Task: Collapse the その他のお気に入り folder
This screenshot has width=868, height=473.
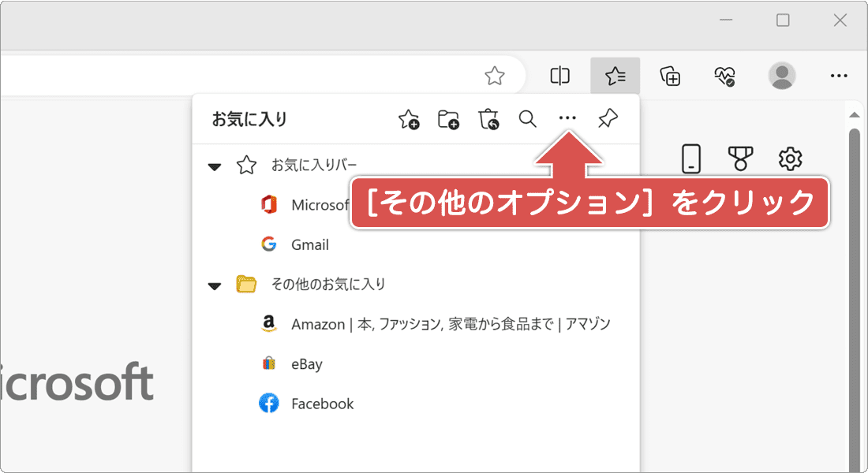Action: tap(215, 285)
